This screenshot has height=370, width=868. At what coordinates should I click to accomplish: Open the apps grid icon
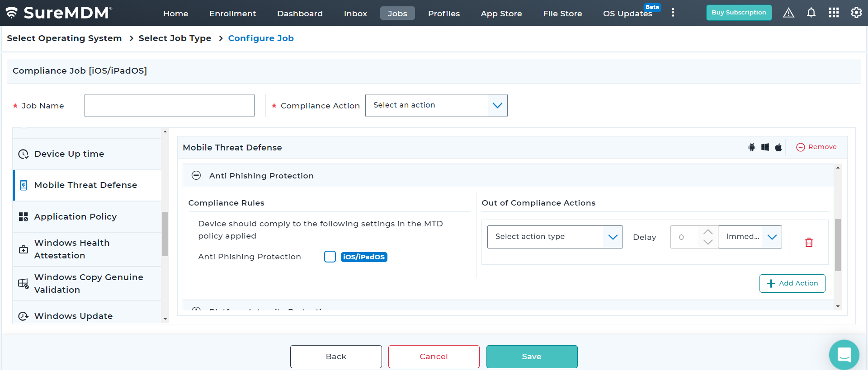834,13
